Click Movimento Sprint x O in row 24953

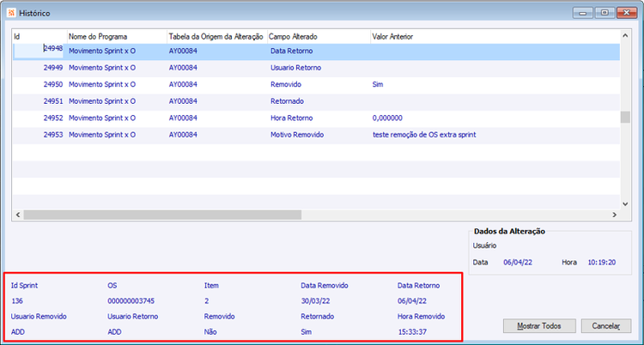pyautogui.click(x=102, y=135)
